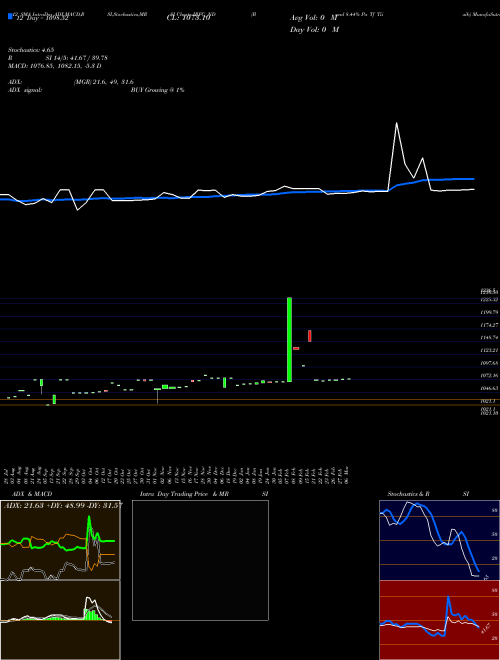This screenshot has height=660, width=500.
Task: Click the 'SI 14/3: 41.67 / 39.78' reading
Action: [77, 58]
